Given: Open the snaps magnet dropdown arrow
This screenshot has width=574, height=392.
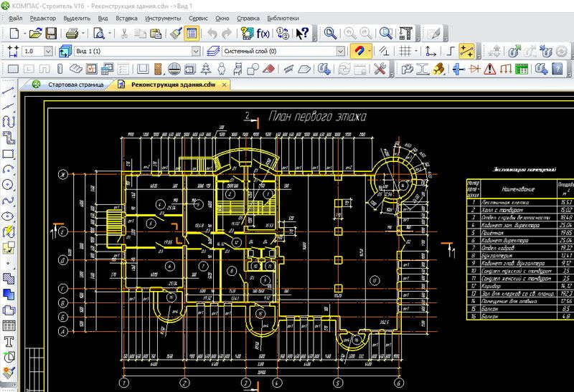Looking at the screenshot, I should 370,51.
